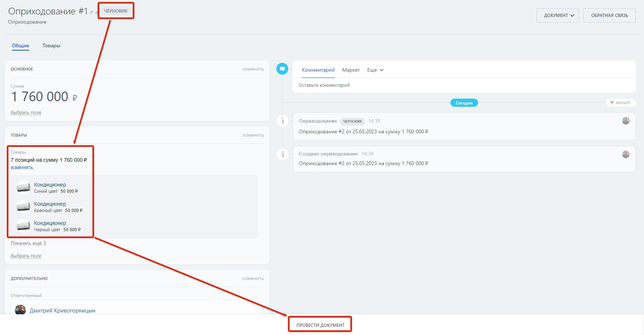Click the 'Оприходование #1' page heading
The width and height of the screenshot is (644, 335).
click(x=48, y=11)
